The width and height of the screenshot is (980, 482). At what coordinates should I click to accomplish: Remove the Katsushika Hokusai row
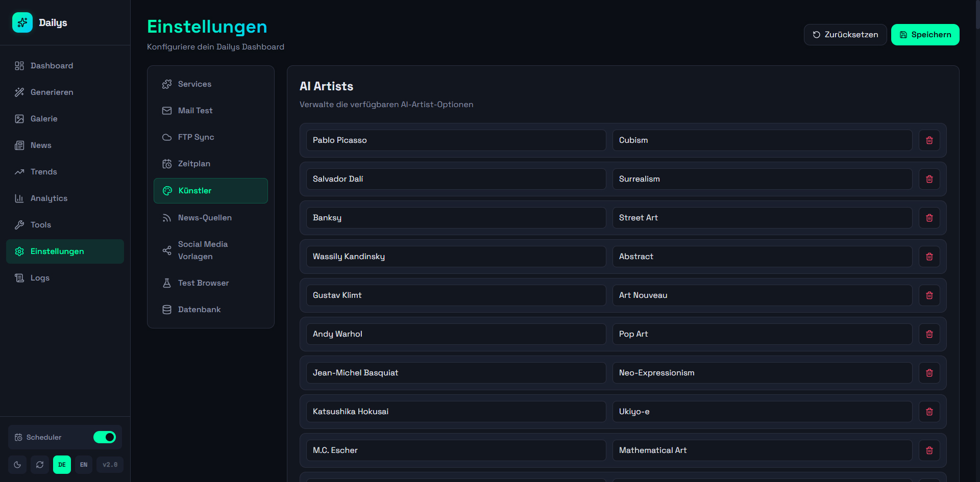(x=929, y=412)
